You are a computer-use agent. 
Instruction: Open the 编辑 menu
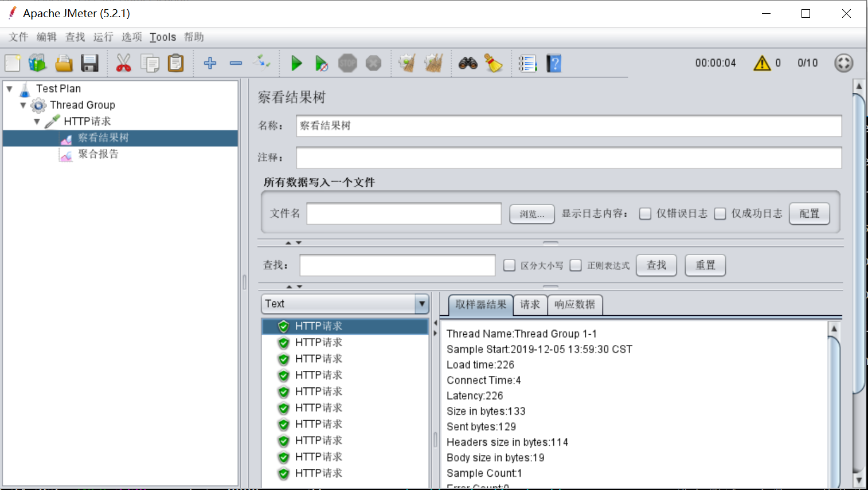[x=46, y=37]
